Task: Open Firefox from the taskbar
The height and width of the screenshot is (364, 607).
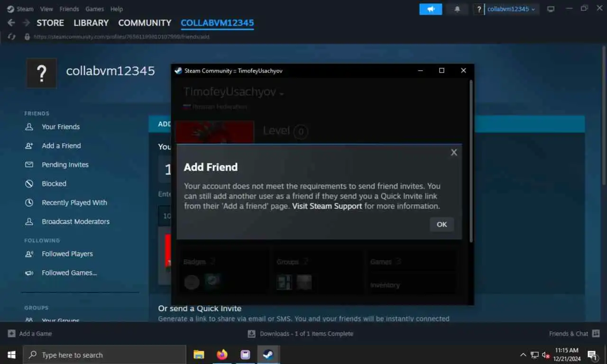Action: click(222, 355)
